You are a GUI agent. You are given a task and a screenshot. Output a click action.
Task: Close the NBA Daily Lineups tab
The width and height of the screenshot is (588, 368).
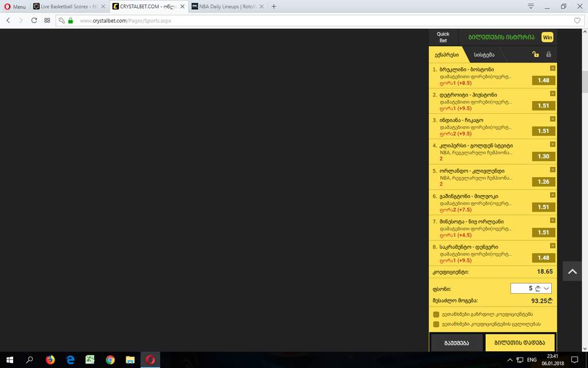(x=262, y=6)
